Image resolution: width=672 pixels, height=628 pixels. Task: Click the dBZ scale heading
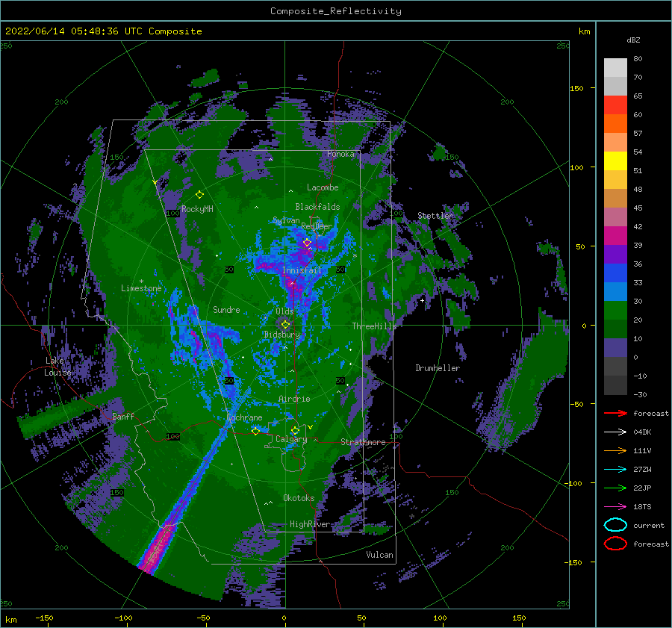(633, 40)
